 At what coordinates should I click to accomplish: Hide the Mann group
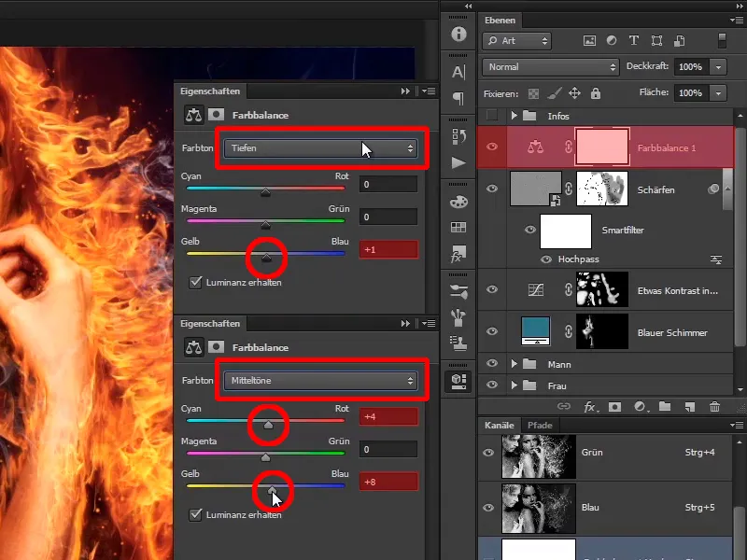(492, 363)
